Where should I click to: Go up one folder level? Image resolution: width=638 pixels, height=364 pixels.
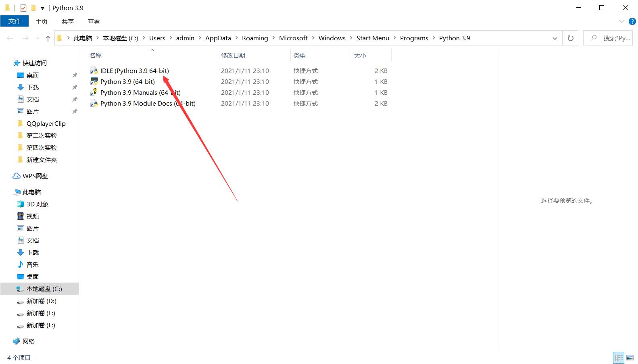click(48, 38)
